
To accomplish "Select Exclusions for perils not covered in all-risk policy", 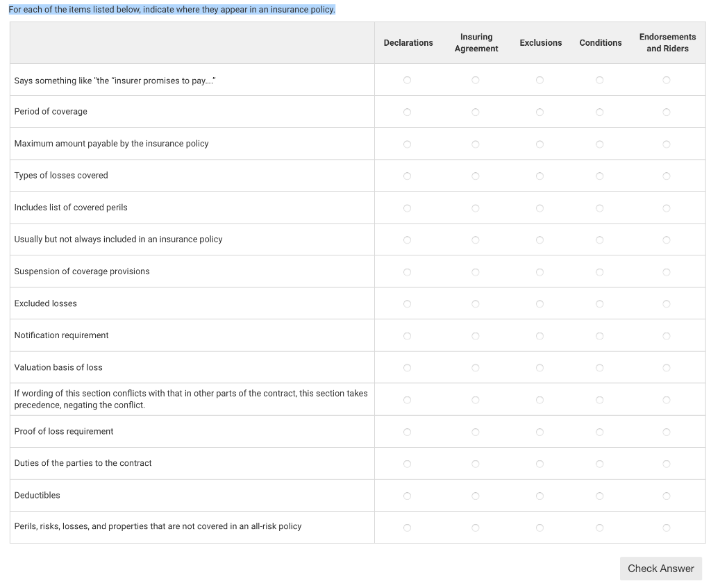I will point(539,527).
